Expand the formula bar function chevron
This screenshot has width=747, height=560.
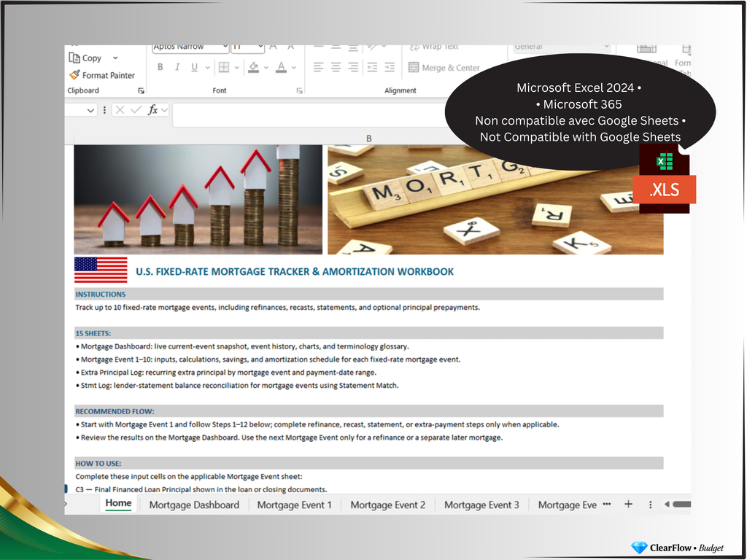tap(164, 111)
